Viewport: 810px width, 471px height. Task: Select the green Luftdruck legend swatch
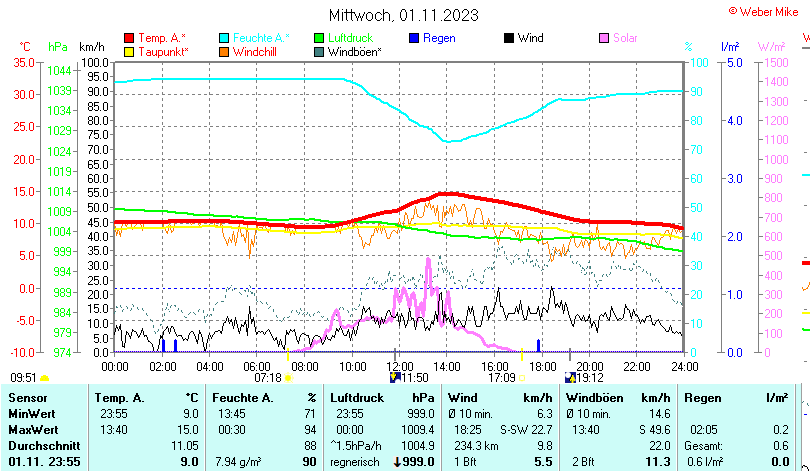319,38
